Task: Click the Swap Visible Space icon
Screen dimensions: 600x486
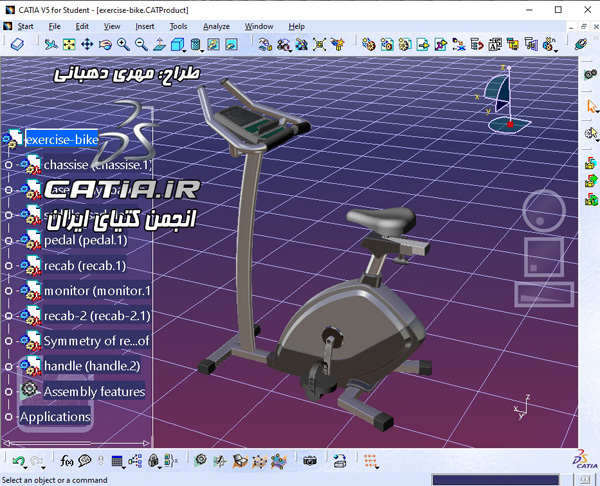Action: [232, 44]
